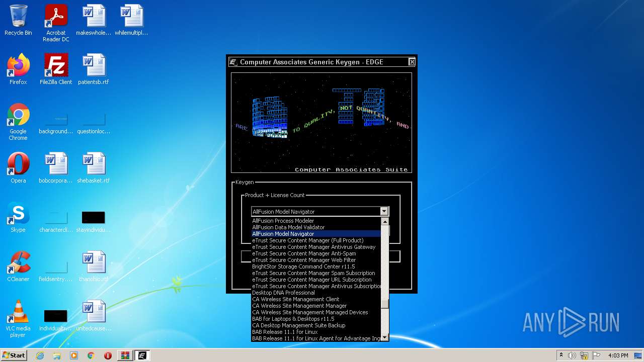
Task: Open the FileZilla Client desktop shortcut
Action: coord(56,69)
